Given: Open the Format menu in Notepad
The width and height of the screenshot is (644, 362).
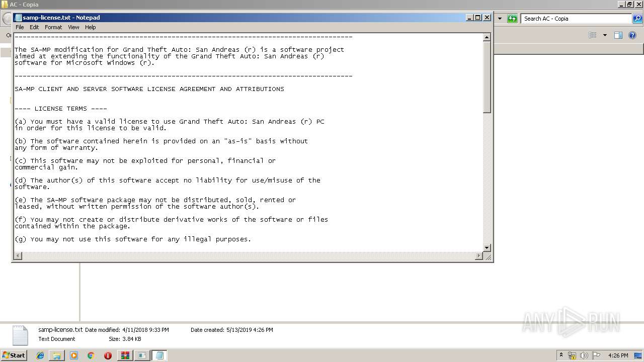Looking at the screenshot, I should tap(53, 27).
